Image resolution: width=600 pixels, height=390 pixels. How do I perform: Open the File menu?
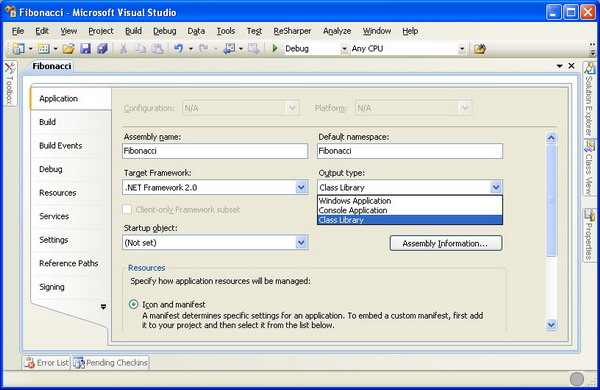pos(18,31)
